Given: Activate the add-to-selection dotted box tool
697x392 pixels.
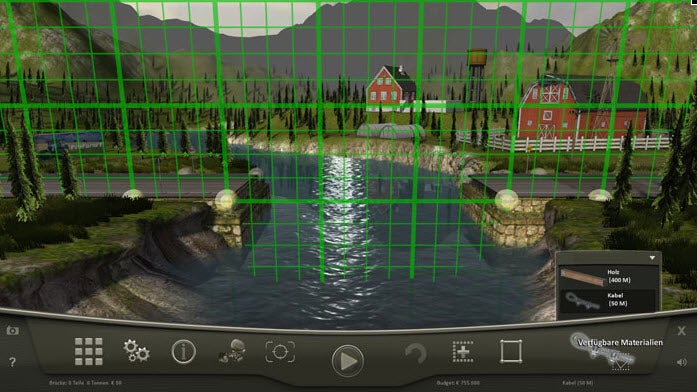Looking at the screenshot, I should pos(463,351).
